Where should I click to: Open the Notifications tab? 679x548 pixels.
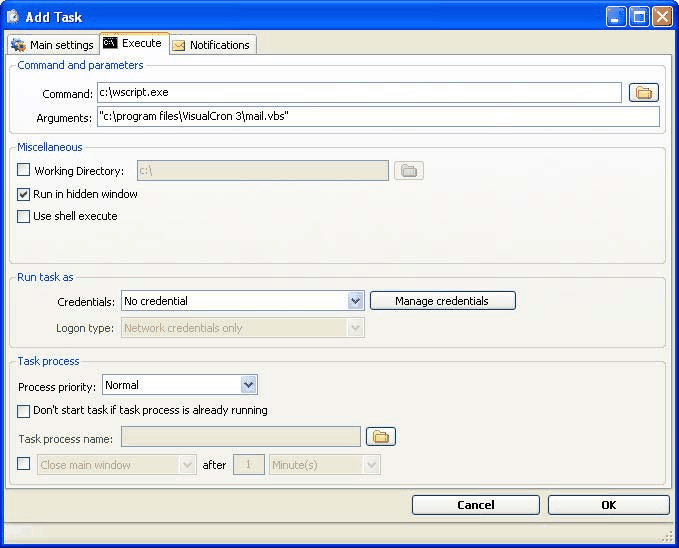point(211,45)
